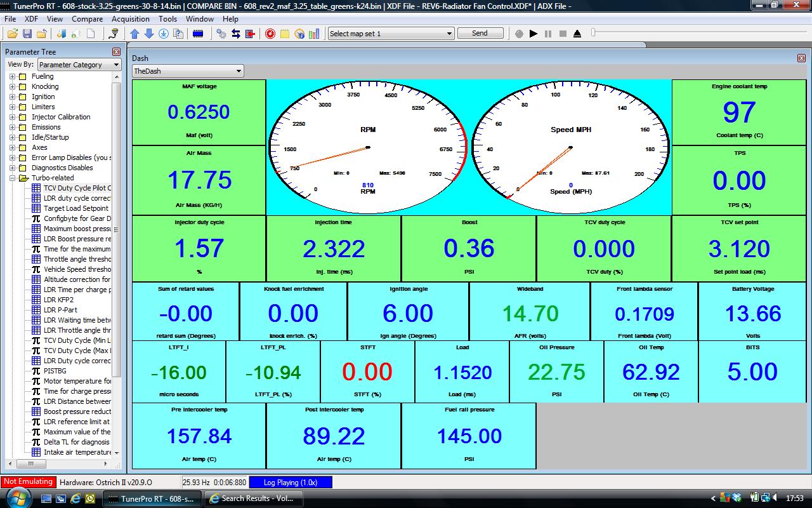Open the Help menu
Image resolution: width=812 pixels, height=508 pixels.
click(231, 19)
